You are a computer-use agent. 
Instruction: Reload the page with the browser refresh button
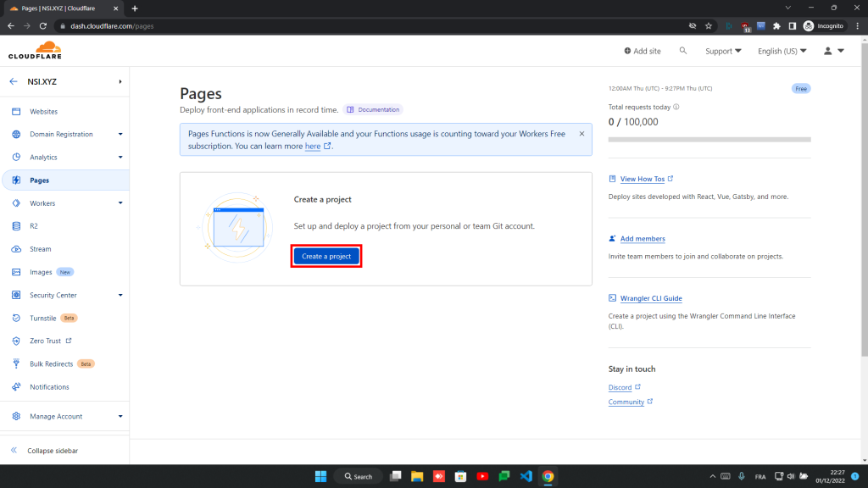pos(42,26)
